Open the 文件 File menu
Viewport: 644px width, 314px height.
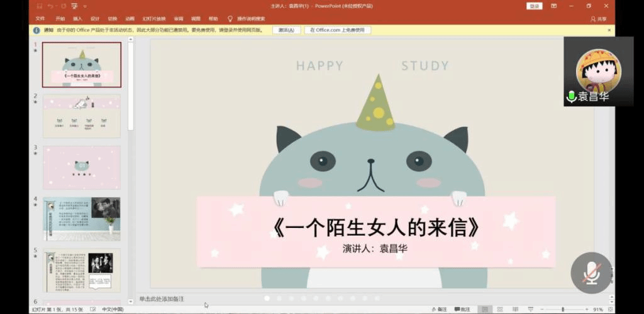(x=40, y=19)
